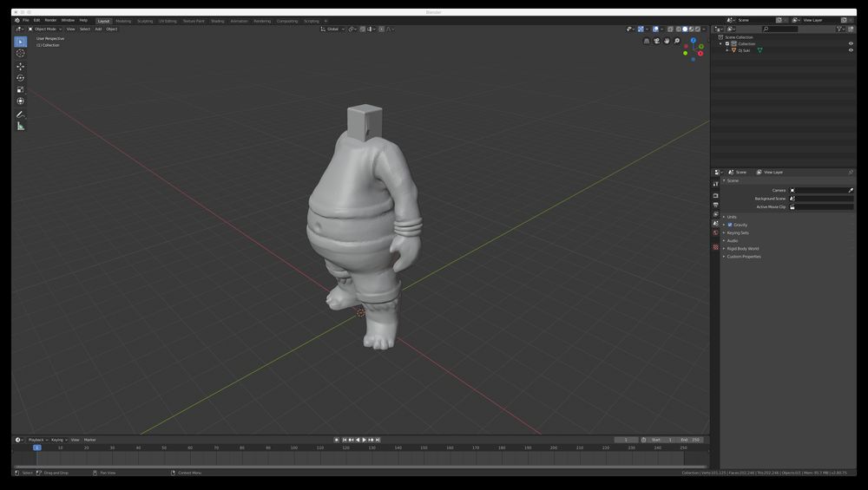The width and height of the screenshot is (868, 490).
Task: Switch to the Sculpting workspace tab
Action: point(145,21)
